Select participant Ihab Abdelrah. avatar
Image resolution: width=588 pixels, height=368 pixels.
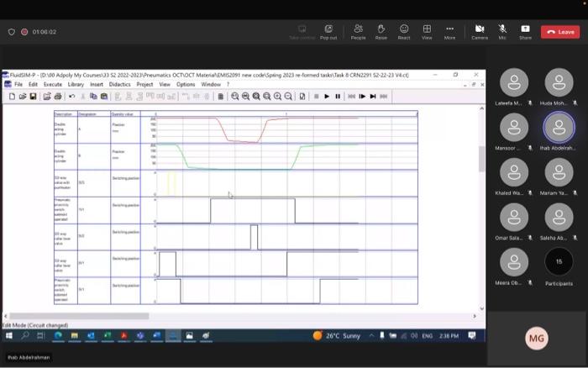pyautogui.click(x=559, y=127)
